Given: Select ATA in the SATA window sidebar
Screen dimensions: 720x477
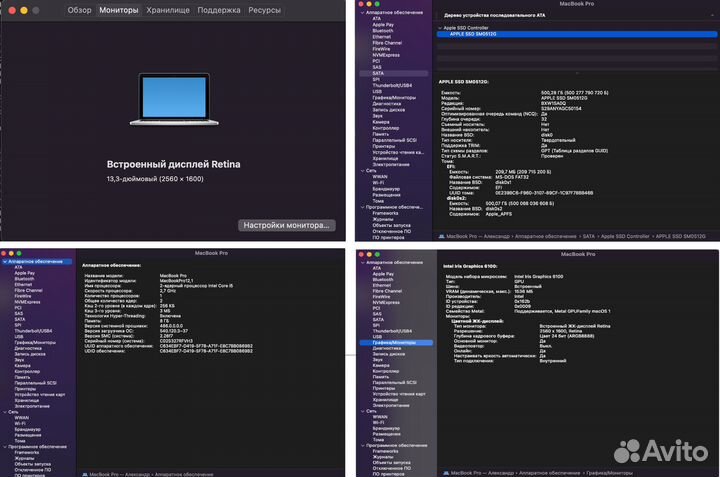Looking at the screenshot, I should [377, 19].
